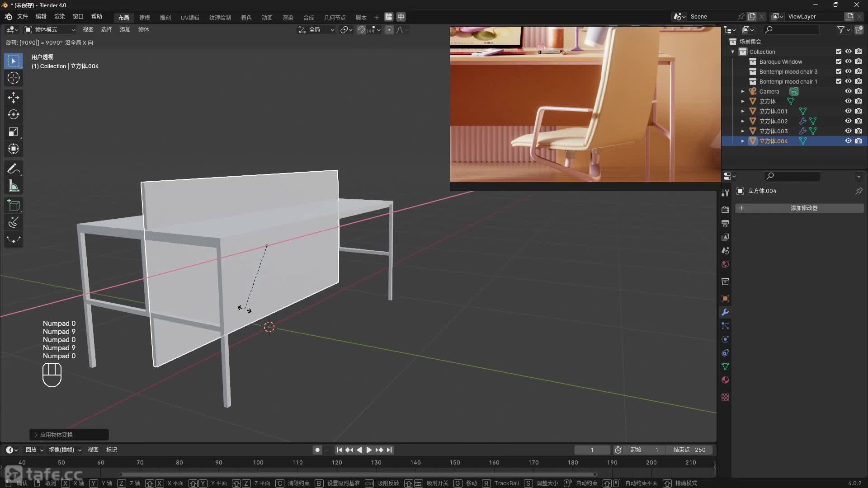Switch to the 几何节点 workspace tab
Screen dimensions: 868x488
[335, 18]
